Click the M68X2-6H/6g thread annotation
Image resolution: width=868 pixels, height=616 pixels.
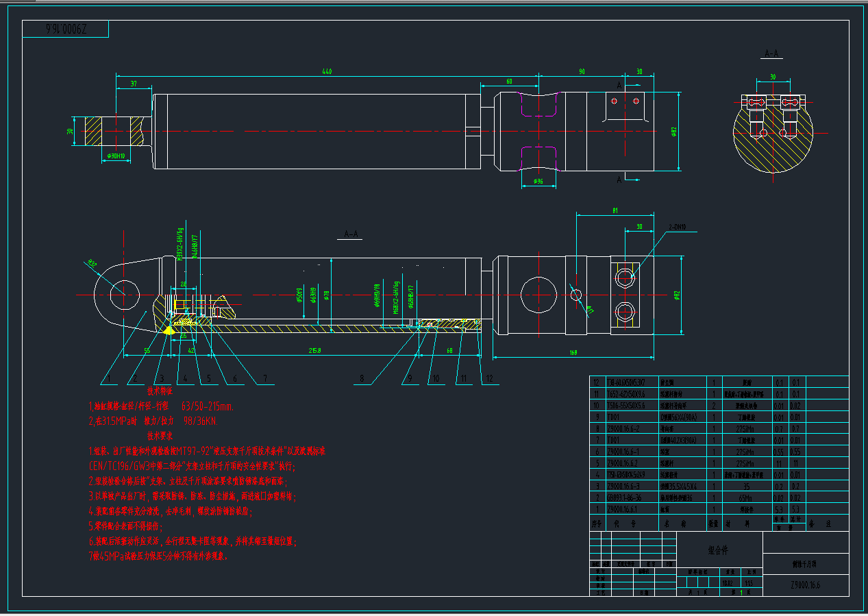(397, 297)
